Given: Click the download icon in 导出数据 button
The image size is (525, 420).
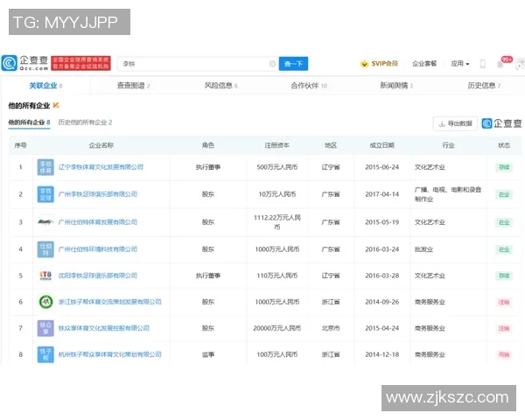Looking at the screenshot, I should pos(442,123).
